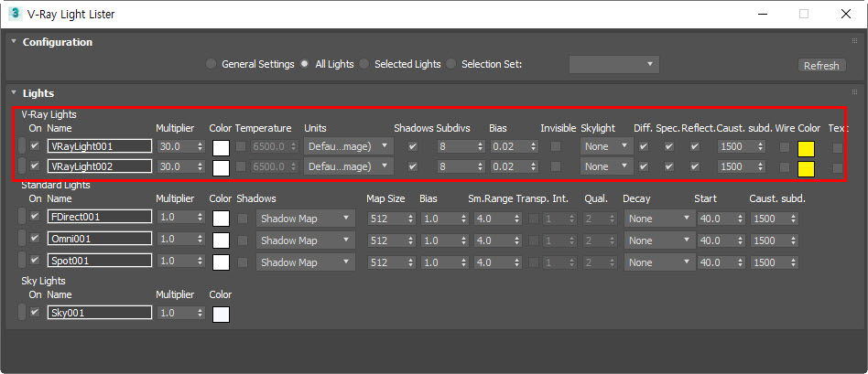Click the VRayLight002 name field

(100, 166)
